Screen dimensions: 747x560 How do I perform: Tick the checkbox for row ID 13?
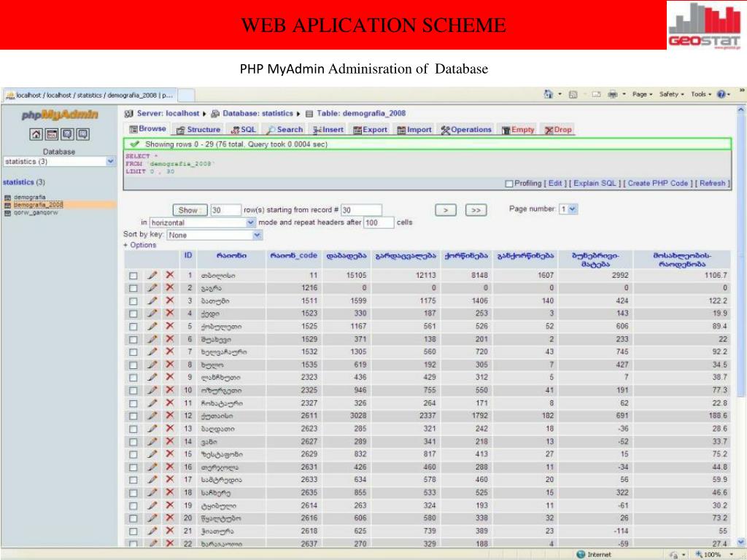click(x=133, y=429)
